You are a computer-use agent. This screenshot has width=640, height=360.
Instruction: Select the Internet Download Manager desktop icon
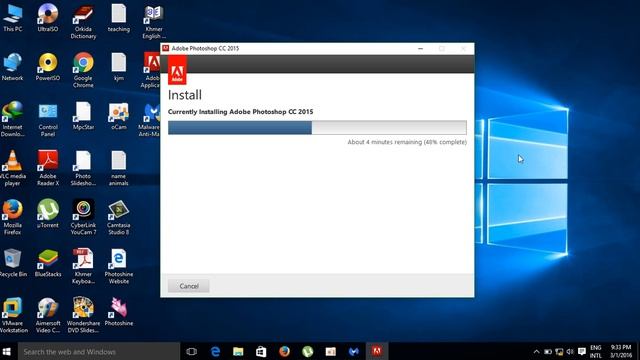coord(13,120)
